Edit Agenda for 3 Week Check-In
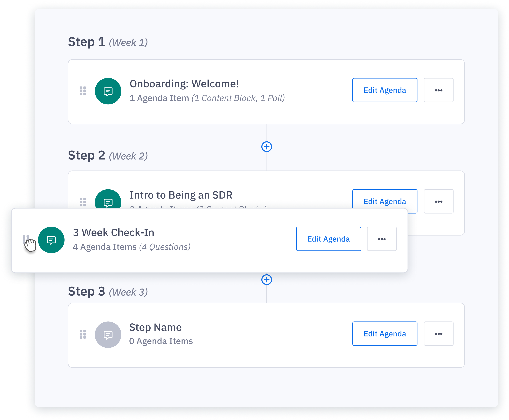The width and height of the screenshot is (509, 420). coord(328,239)
